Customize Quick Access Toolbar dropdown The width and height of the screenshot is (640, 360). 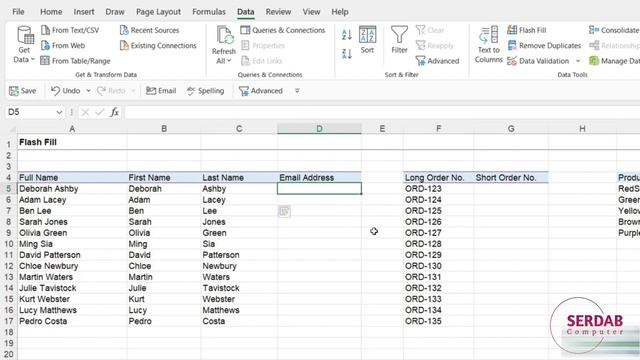297,91
